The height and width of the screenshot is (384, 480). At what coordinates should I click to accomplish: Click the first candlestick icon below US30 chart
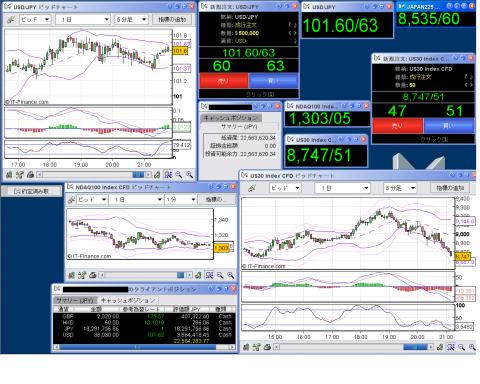[246, 347]
